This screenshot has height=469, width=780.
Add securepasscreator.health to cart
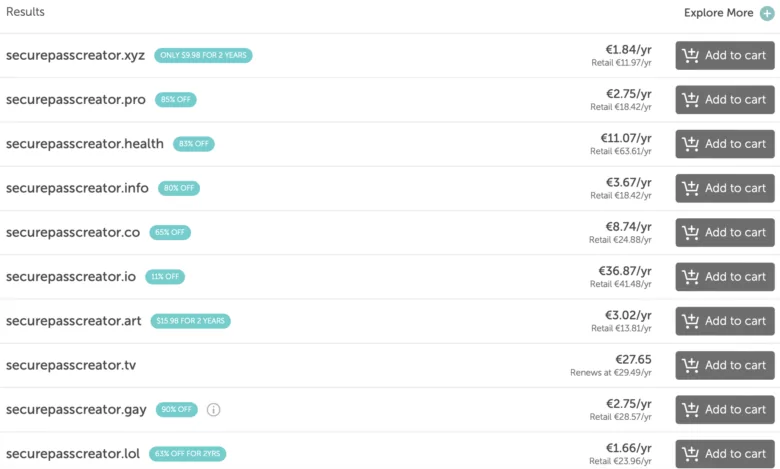(x=725, y=144)
